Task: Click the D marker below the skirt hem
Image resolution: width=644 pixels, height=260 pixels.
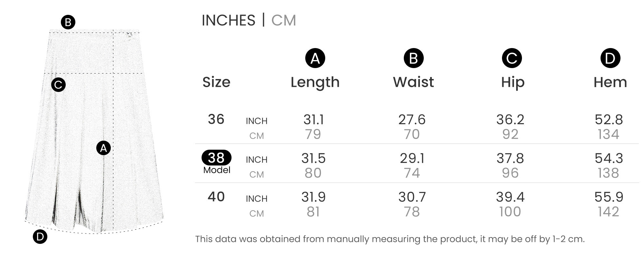Action: [x=40, y=237]
